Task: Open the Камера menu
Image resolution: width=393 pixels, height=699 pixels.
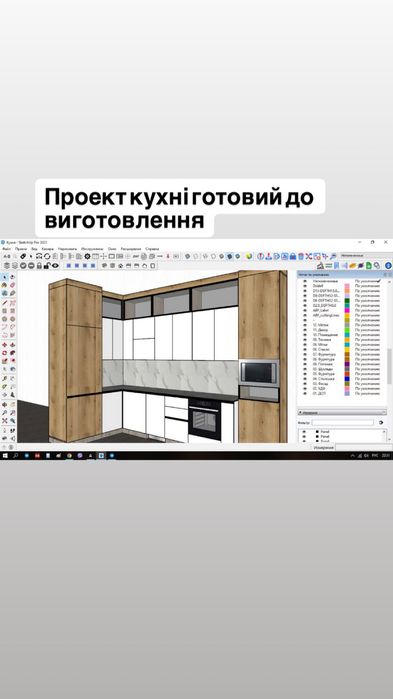Action: pos(47,249)
